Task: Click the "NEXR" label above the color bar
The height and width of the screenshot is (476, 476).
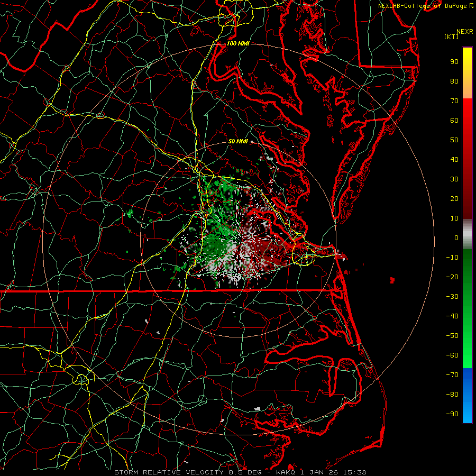Action: [x=465, y=32]
